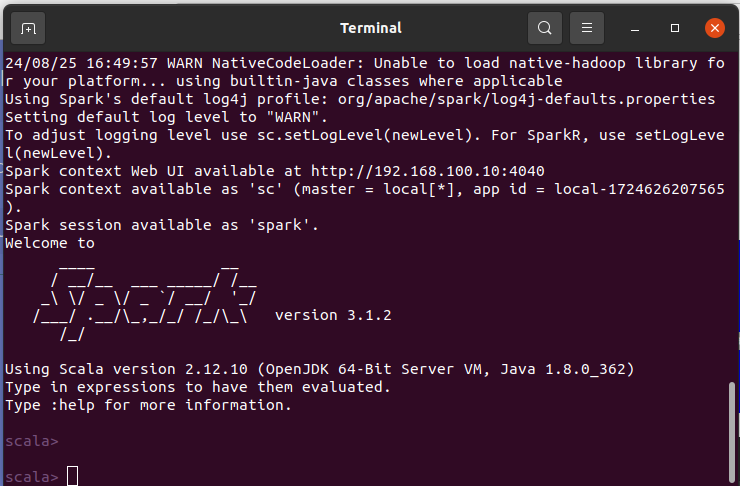
Task: Click the 'version 3.1.2' text
Action: point(332,315)
